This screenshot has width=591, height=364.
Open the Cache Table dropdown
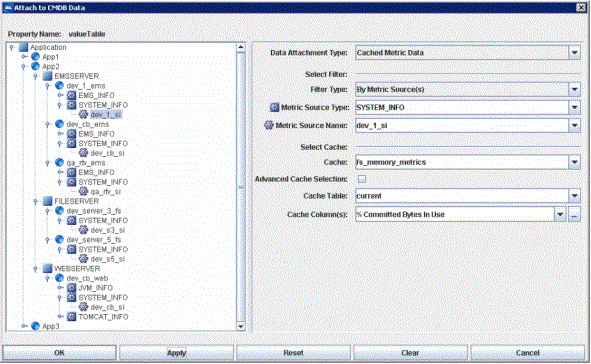[574, 196]
